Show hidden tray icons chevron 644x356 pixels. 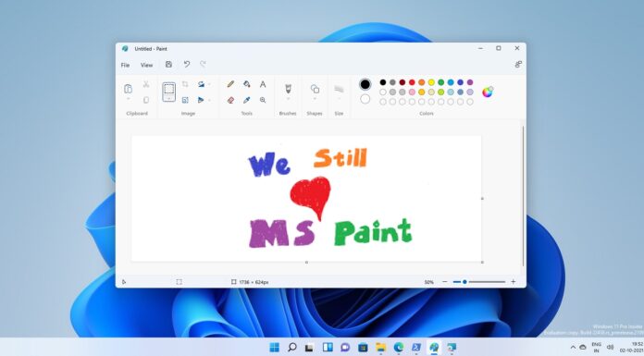point(573,348)
